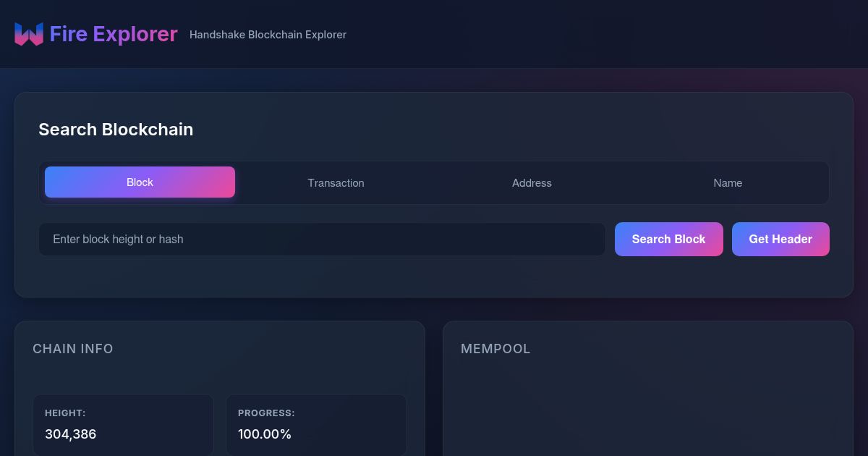Select the Height label in Chain Info

pyautogui.click(x=65, y=413)
